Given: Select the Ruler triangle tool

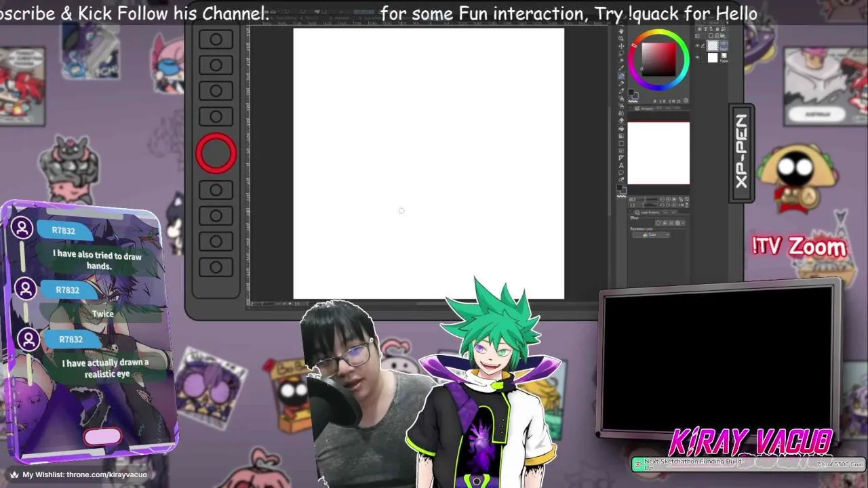Looking at the screenshot, I should [x=621, y=158].
